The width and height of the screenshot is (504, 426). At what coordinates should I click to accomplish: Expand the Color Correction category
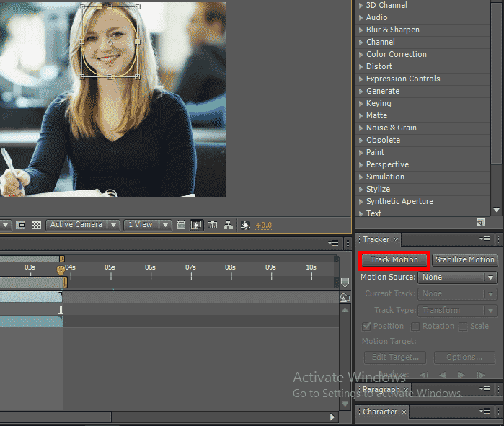361,54
